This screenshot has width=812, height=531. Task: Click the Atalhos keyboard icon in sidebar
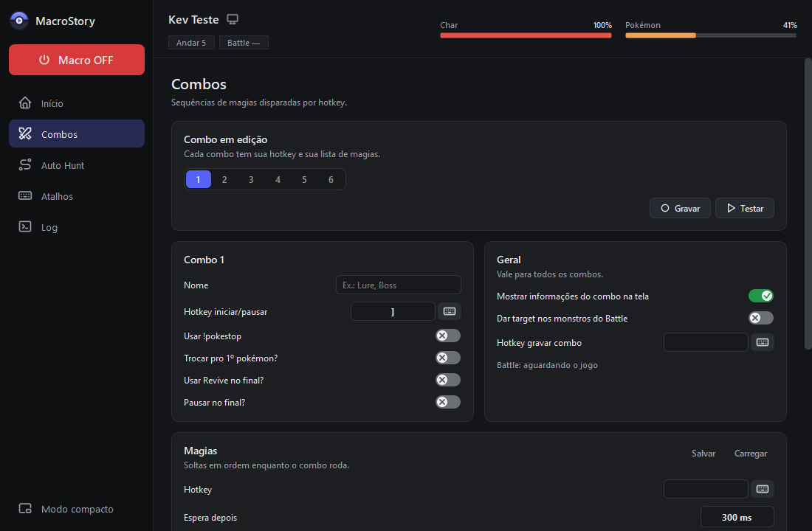(25, 195)
